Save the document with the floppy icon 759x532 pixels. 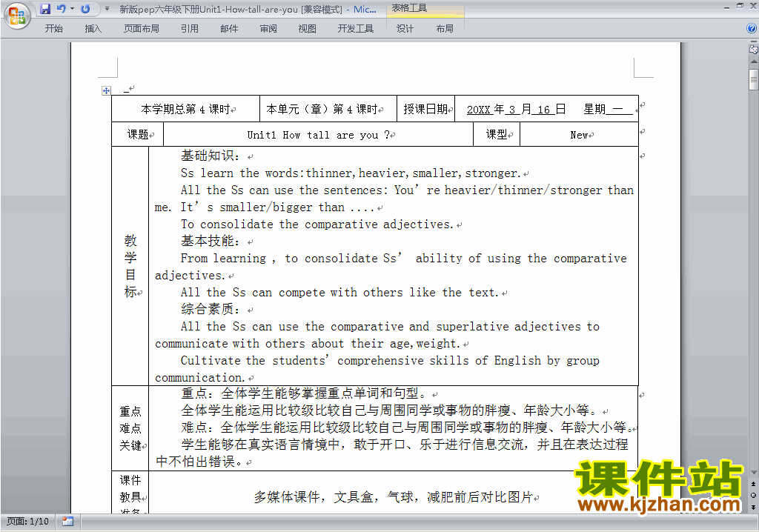coord(45,9)
